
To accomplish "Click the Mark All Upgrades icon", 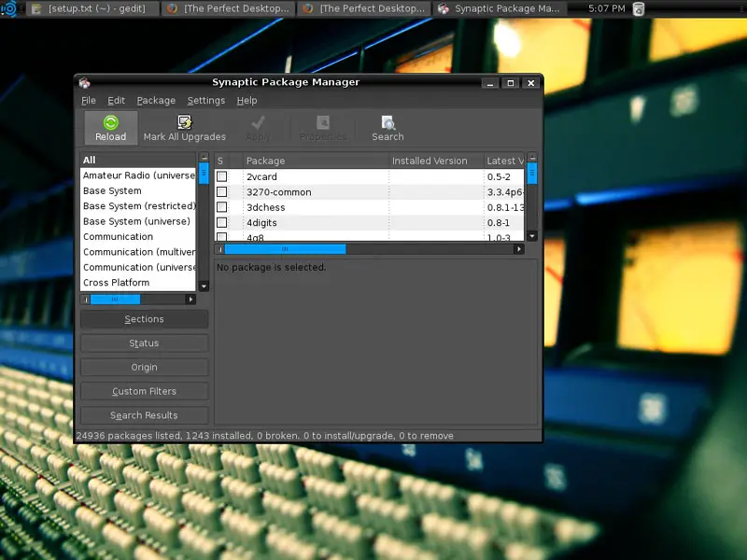I will pyautogui.click(x=184, y=122).
